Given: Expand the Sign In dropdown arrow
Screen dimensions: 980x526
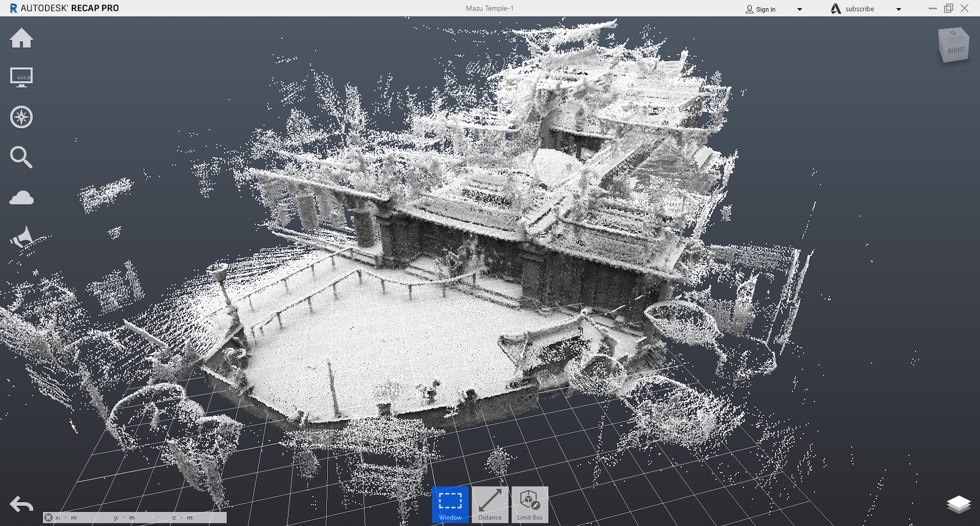Looking at the screenshot, I should 799,9.
